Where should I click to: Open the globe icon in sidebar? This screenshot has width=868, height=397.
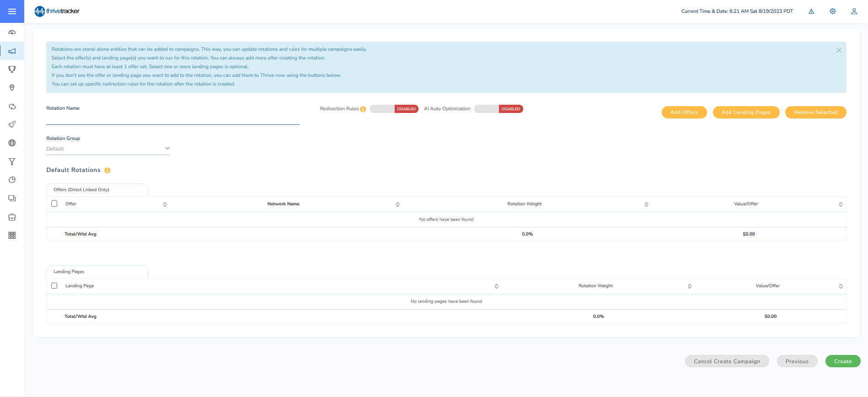(12, 143)
